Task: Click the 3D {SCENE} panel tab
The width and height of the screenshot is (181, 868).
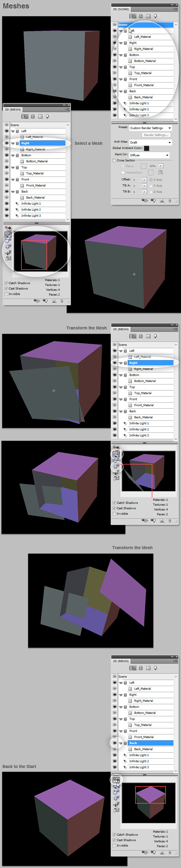Action: click(121, 9)
